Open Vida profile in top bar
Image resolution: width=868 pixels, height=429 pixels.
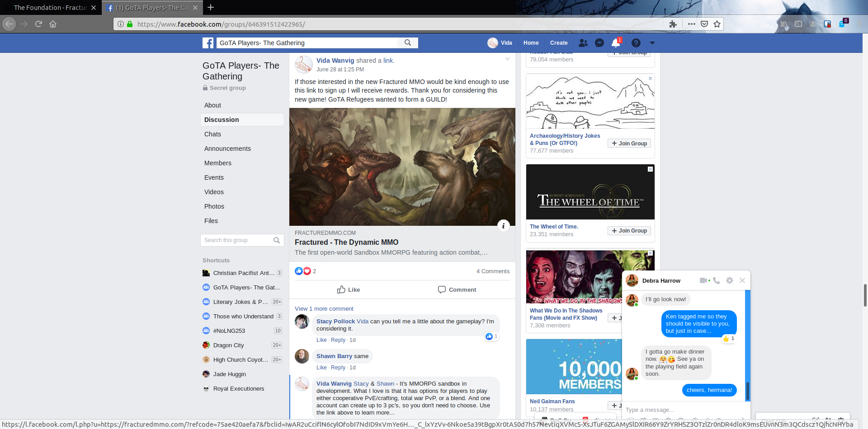click(x=500, y=43)
